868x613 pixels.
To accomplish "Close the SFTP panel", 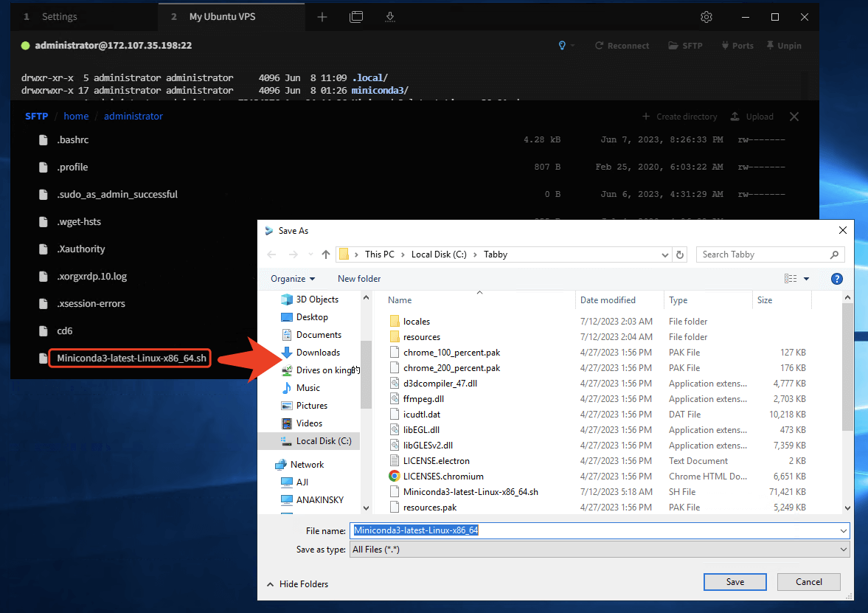I will click(x=794, y=117).
